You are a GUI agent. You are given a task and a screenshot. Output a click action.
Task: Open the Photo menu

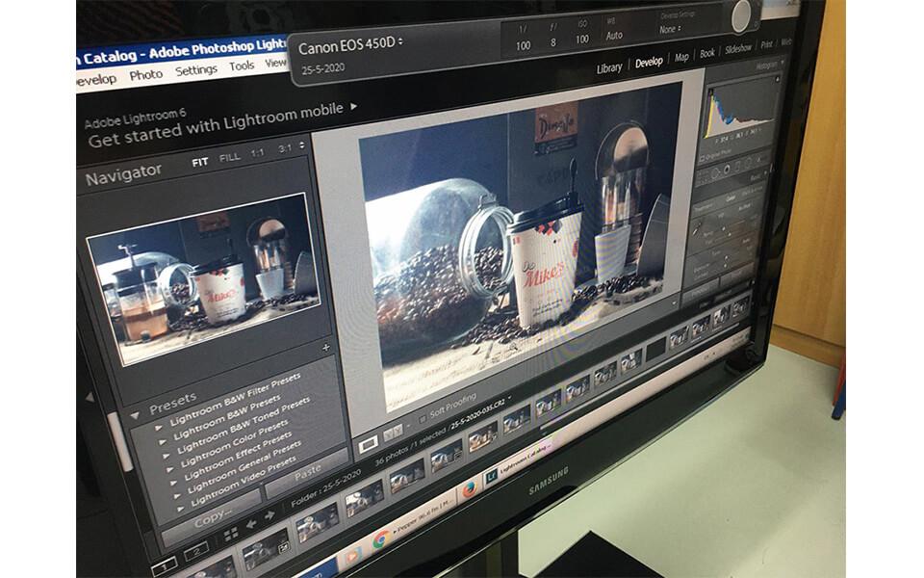145,75
